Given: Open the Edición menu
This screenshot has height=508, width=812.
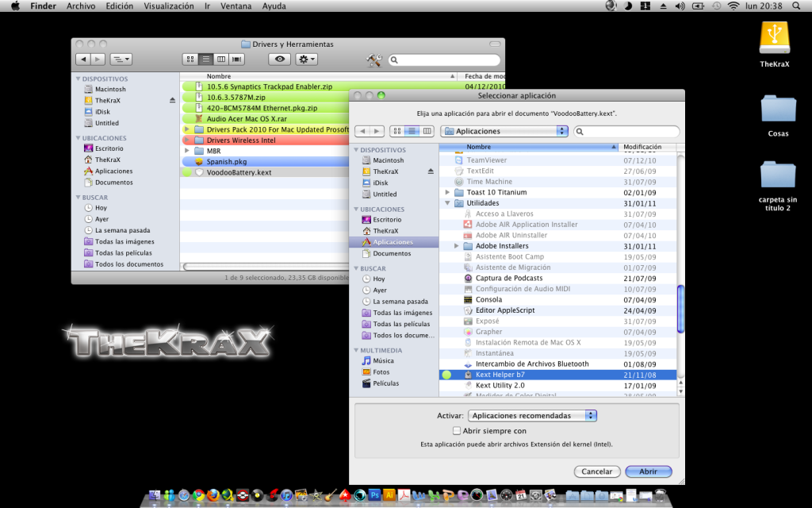Looking at the screenshot, I should [x=119, y=6].
